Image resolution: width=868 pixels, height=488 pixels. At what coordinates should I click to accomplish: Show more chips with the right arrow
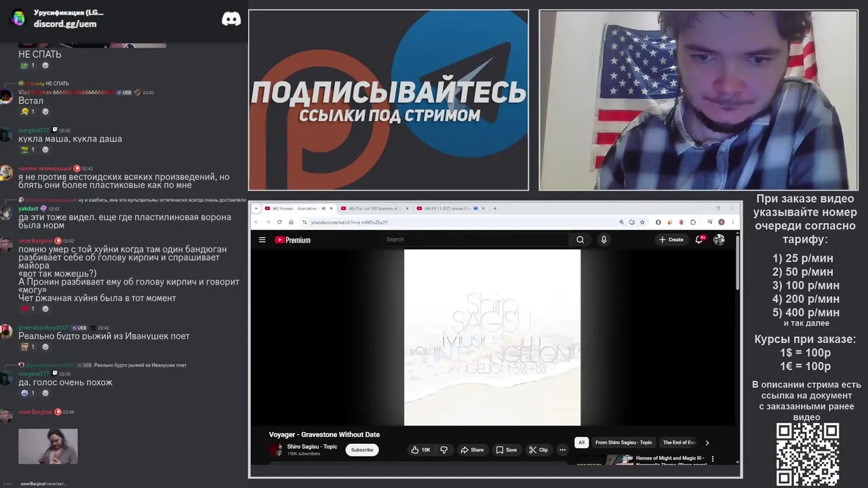707,443
